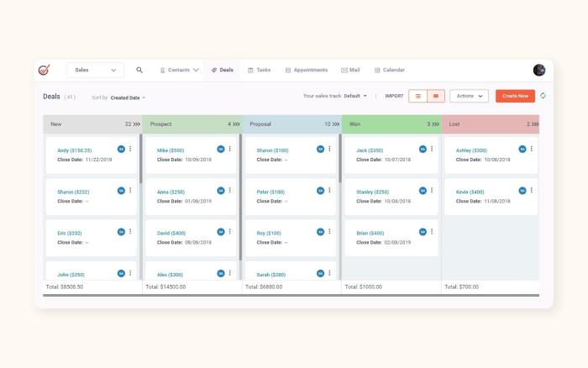This screenshot has width=588, height=368.
Task: Switch to list view layout
Action: (x=418, y=96)
